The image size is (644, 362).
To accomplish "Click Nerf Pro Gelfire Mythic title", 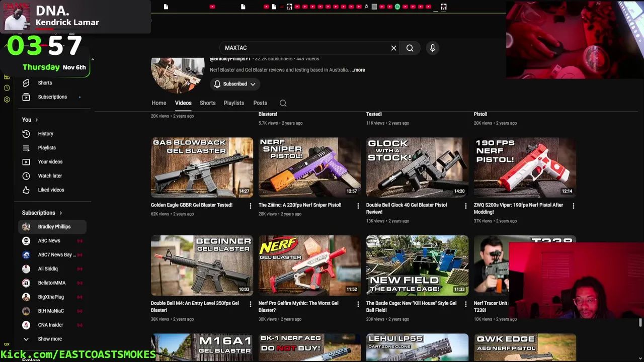I will point(298,307).
